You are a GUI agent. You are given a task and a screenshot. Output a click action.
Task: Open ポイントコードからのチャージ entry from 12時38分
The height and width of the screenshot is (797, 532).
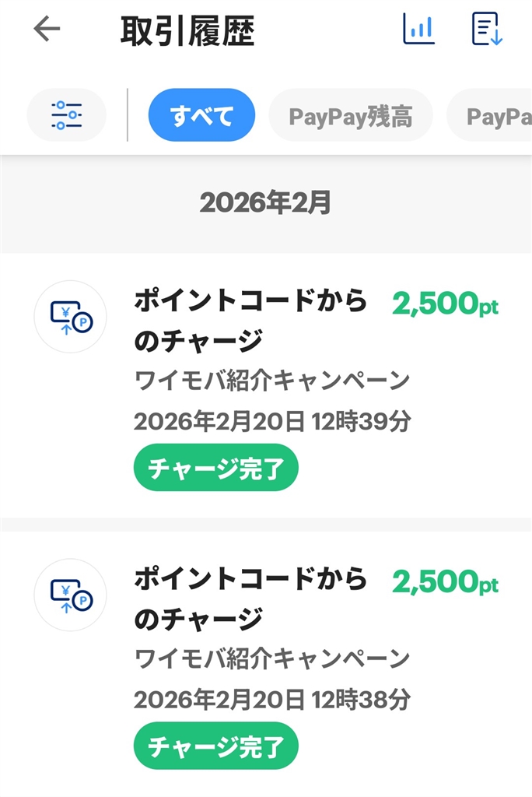click(250, 599)
